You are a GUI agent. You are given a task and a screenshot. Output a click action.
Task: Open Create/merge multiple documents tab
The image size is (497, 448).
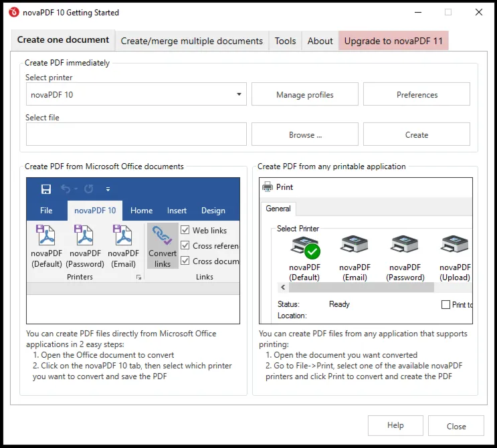coord(192,41)
